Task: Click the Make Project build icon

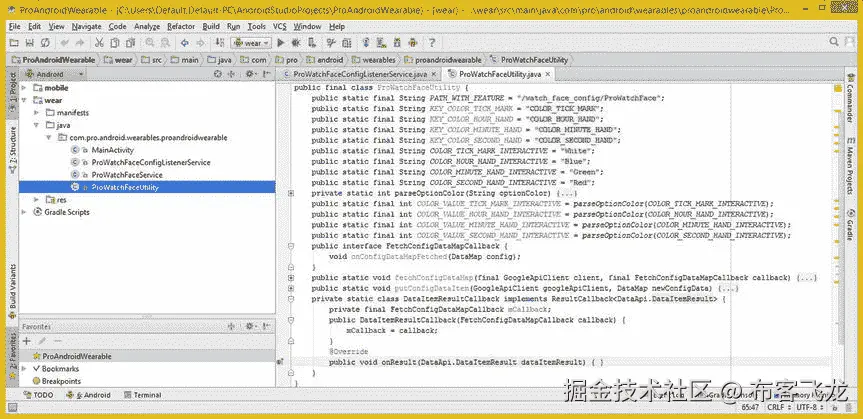Action: click(x=220, y=42)
